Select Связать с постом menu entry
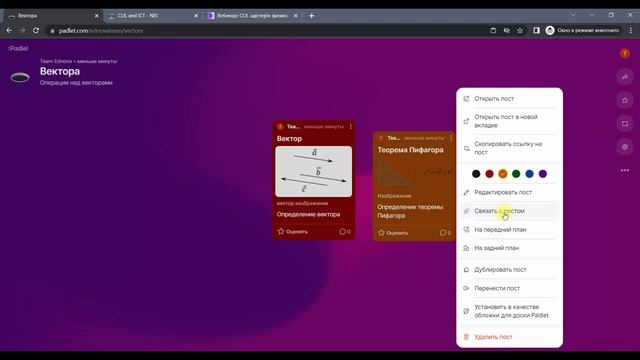Screen dimensions: 640x360 (509, 211)
